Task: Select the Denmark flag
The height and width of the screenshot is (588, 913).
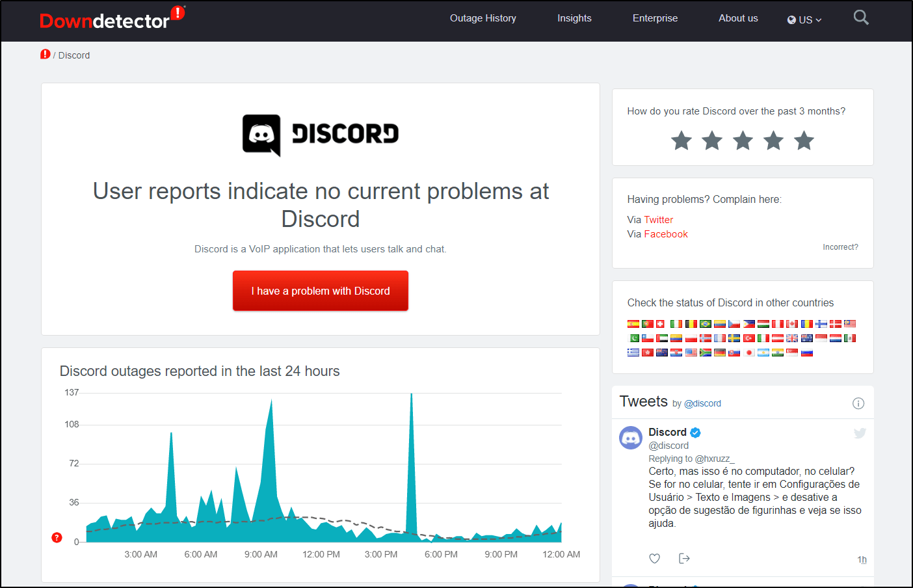Action: pyautogui.click(x=836, y=323)
